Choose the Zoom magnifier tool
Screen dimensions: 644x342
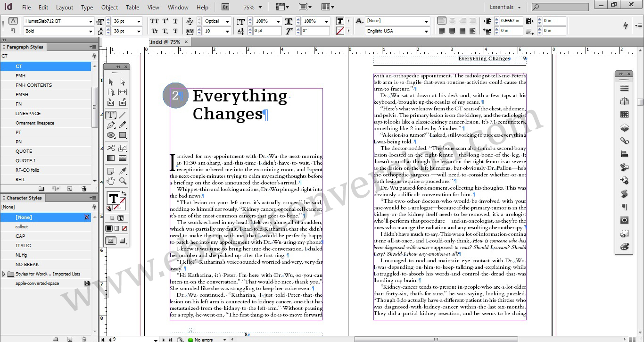123,181
